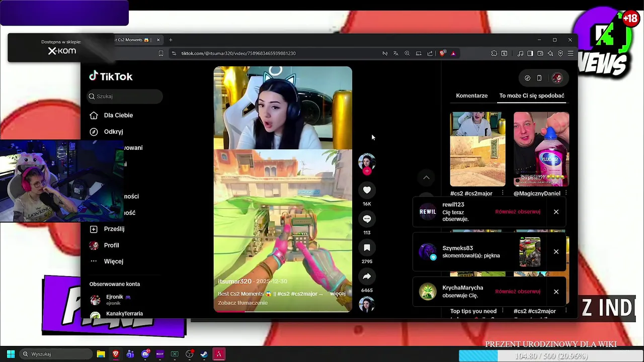Open Steam from the taskbar
This screenshot has width=644, height=362.
click(204, 354)
